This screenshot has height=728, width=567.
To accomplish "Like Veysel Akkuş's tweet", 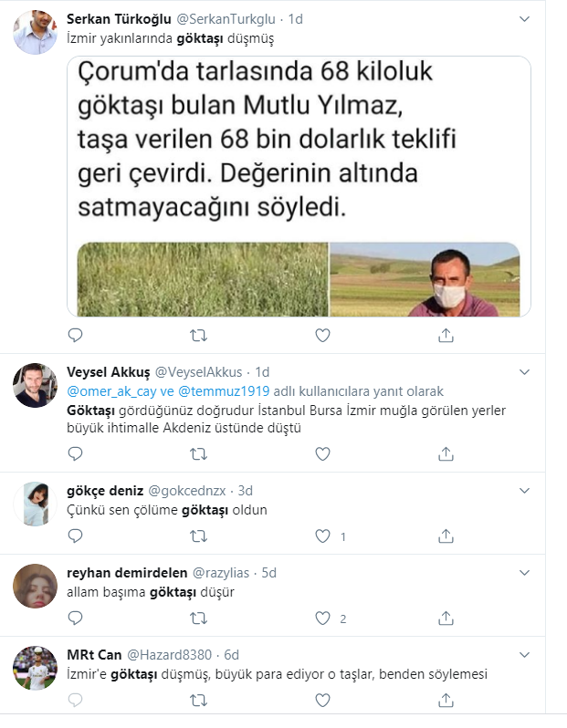I will 321,453.
